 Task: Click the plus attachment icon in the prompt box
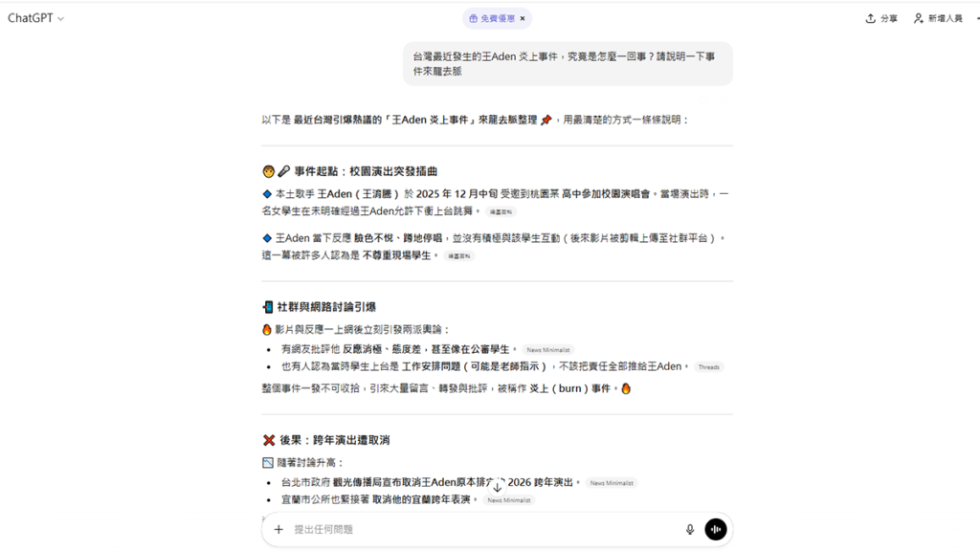278,529
